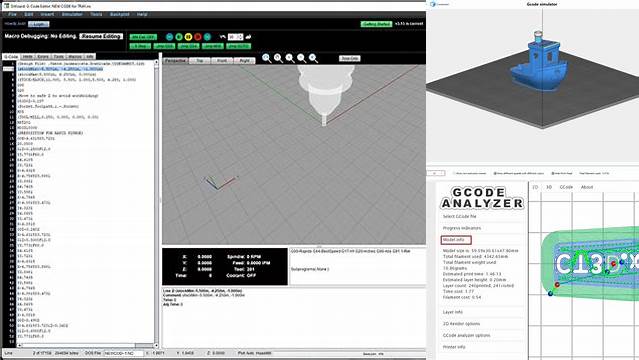This screenshot has width=639, height=360.
Task: Click the G-code editor vertical scrollbar
Action: point(156,203)
